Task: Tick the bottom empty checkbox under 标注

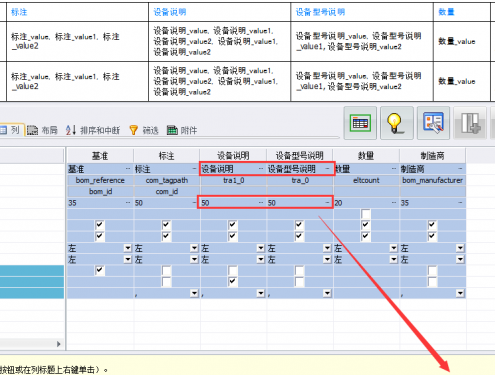Action: coord(166,282)
